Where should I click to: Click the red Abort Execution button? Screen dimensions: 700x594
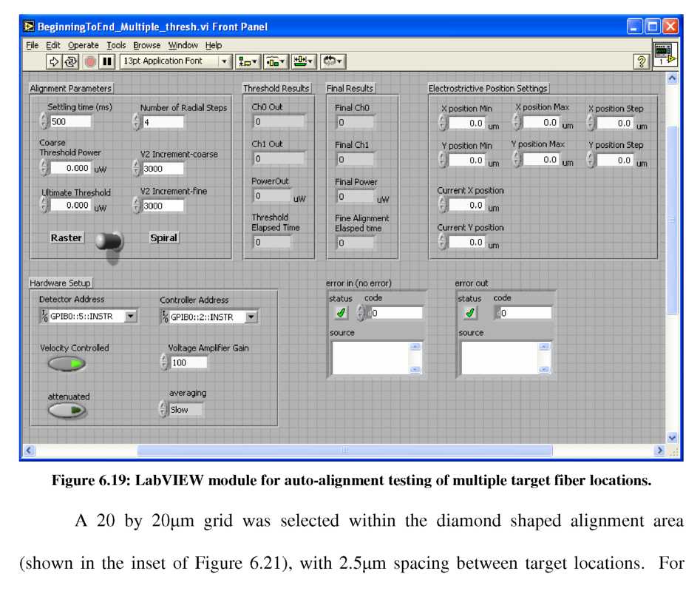click(x=89, y=61)
